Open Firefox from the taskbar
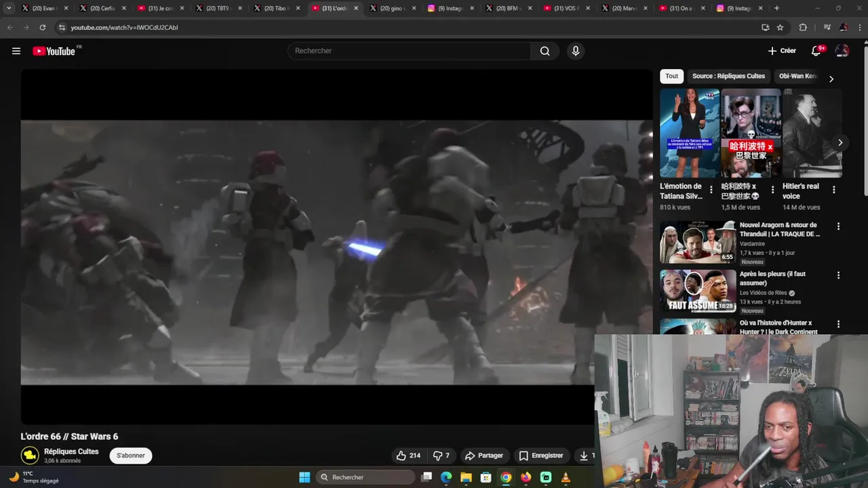The height and width of the screenshot is (488, 868). [526, 477]
